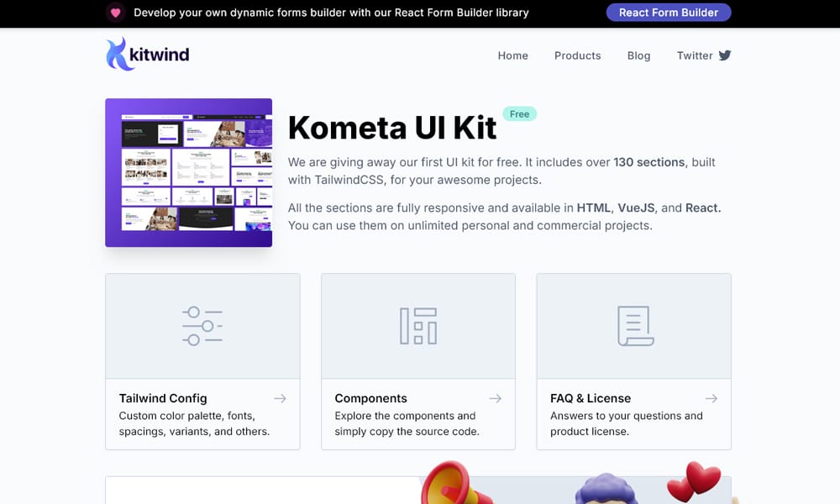Open the Twitter link in navigation
This screenshot has height=504, width=840.
pos(704,55)
